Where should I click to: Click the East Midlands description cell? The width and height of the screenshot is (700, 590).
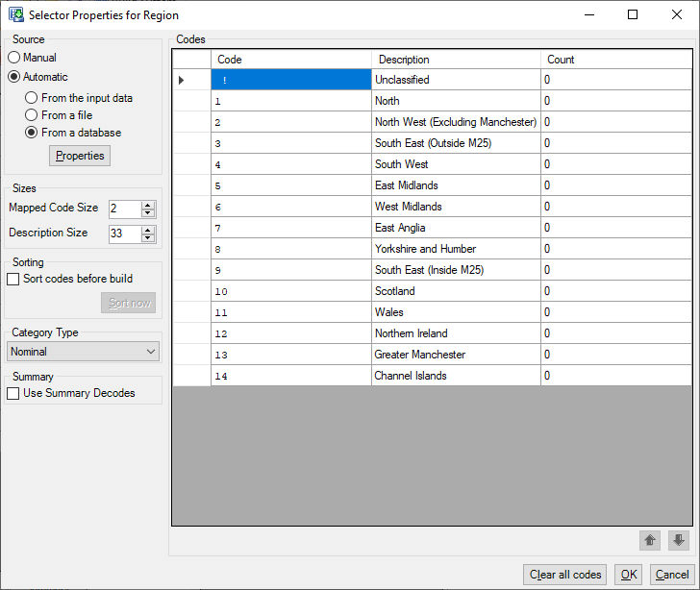tap(456, 185)
